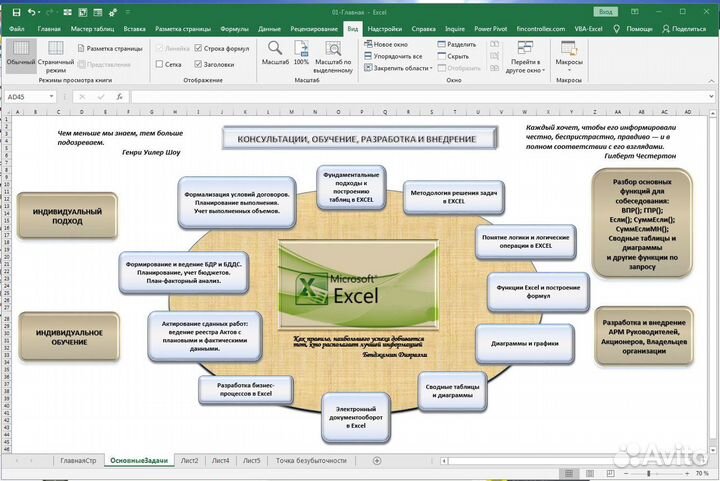Open the undo history dropdown arrow
Screen dimensions: 720x481
(x=39, y=12)
